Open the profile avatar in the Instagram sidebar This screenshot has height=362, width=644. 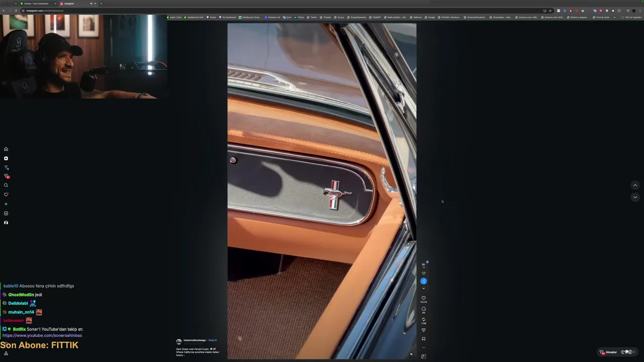click(x=6, y=223)
